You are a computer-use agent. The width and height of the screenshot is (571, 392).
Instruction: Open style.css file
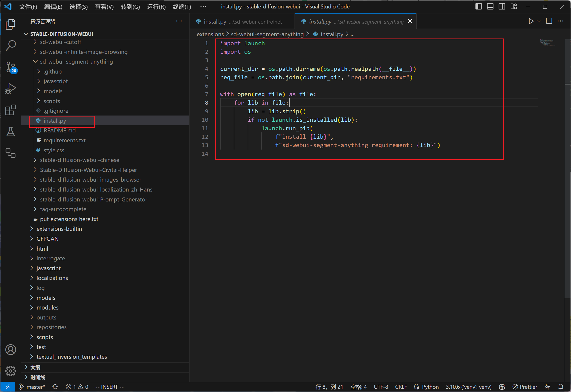tap(54, 150)
